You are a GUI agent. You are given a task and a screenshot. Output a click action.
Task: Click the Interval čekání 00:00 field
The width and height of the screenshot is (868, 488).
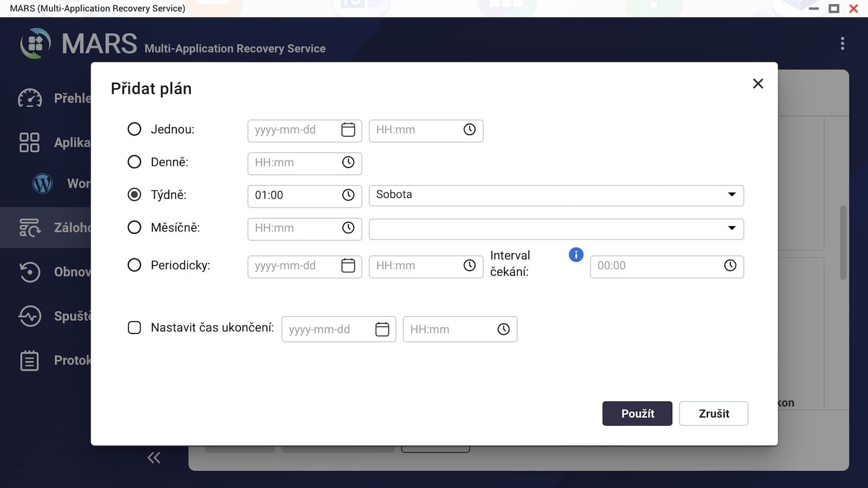point(667,267)
